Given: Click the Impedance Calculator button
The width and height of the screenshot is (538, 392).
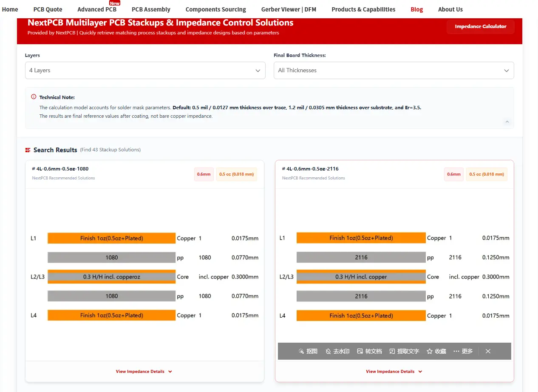Looking at the screenshot, I should 480,26.
